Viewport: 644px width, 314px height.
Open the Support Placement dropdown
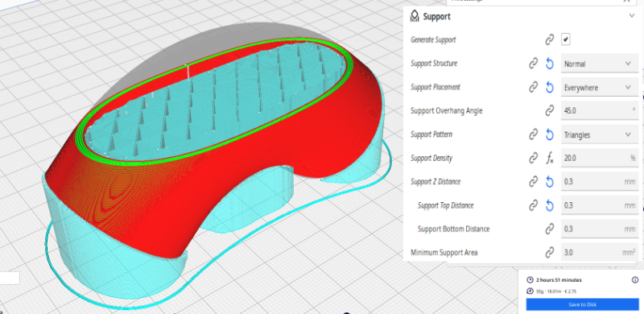pos(599,88)
